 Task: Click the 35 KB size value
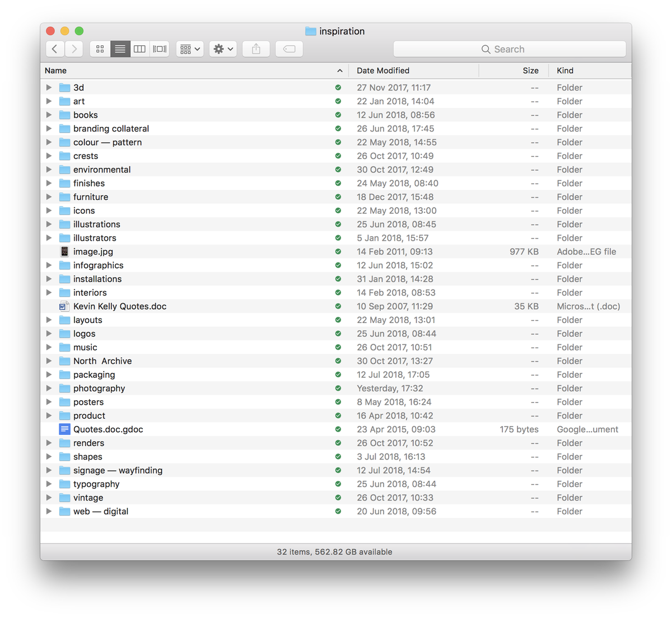coord(526,306)
